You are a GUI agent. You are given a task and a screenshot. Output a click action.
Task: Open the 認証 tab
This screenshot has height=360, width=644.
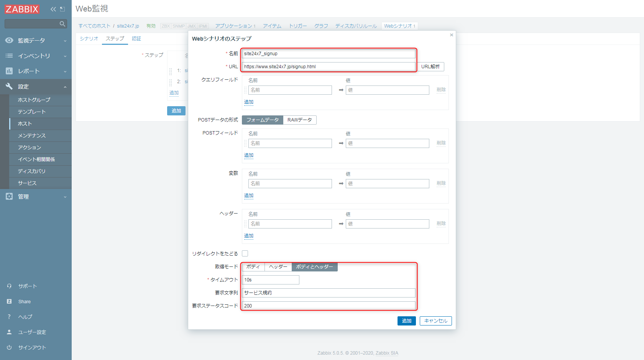click(x=136, y=39)
